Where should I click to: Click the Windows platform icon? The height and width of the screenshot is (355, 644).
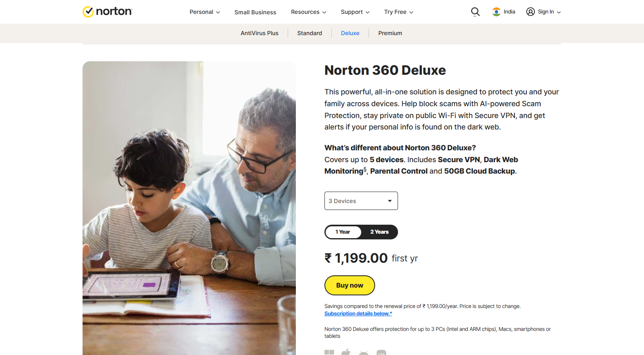(329, 352)
